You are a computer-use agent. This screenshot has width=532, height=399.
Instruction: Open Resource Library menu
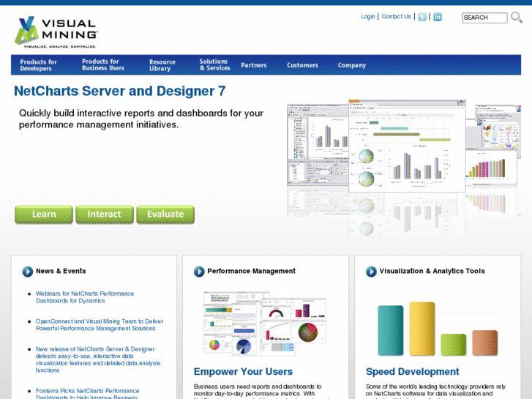tap(162, 65)
